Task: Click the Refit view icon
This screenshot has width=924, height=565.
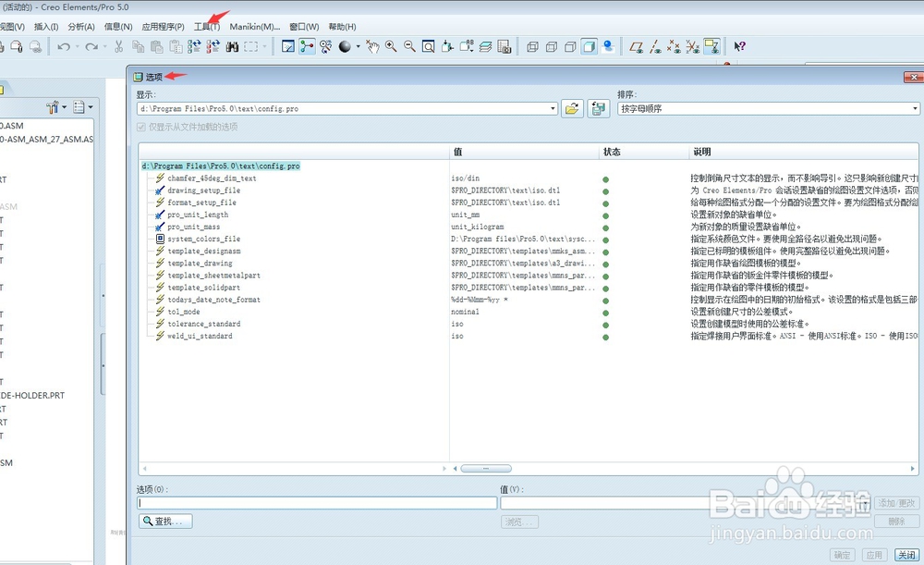Action: (x=429, y=46)
